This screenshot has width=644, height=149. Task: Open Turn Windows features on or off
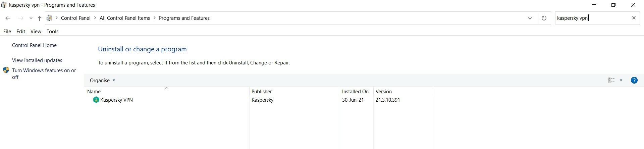point(44,73)
